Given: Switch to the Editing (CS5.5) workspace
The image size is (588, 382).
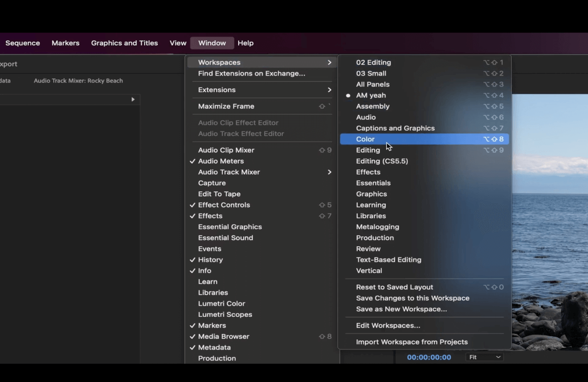Looking at the screenshot, I should [x=424, y=161].
